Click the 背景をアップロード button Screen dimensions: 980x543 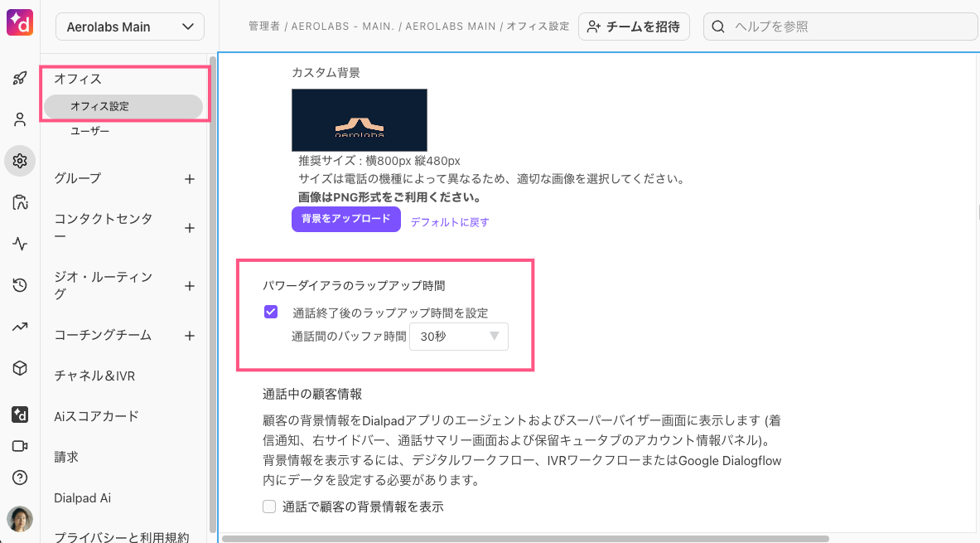(x=345, y=219)
